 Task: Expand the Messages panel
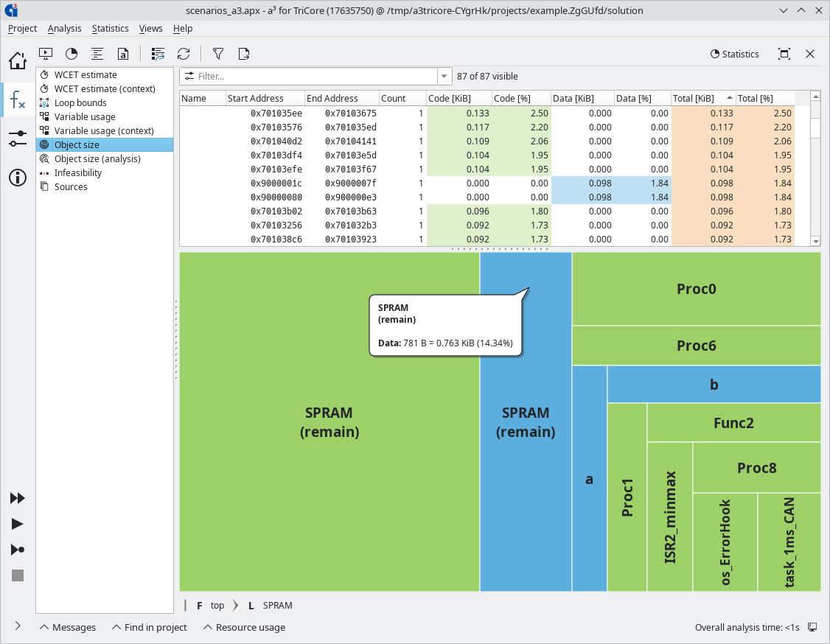[68, 627]
